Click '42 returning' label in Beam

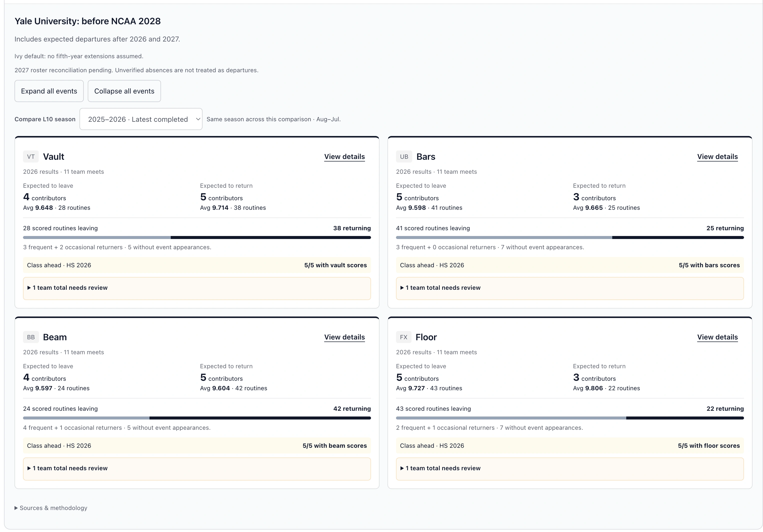pos(352,408)
